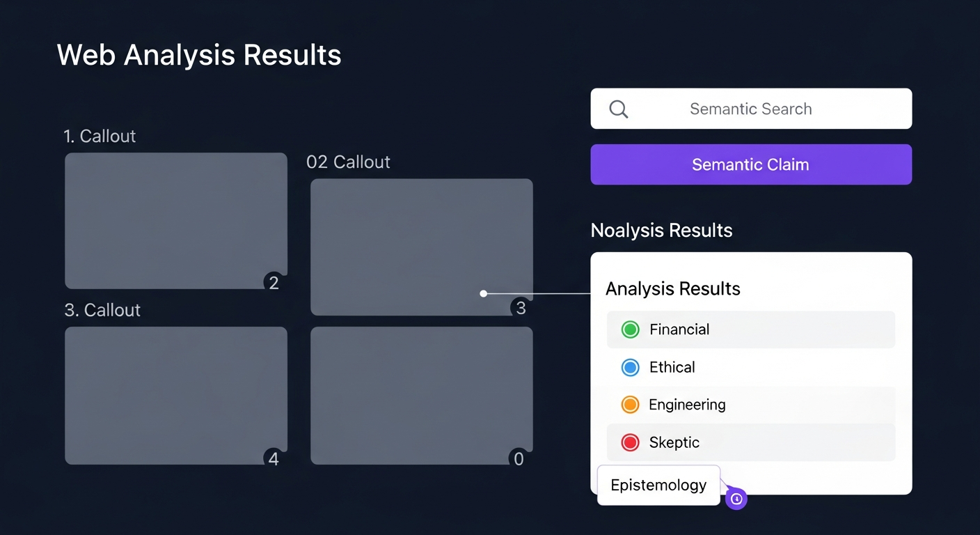The height and width of the screenshot is (535, 980).
Task: Click the number 2 badge on Callout 1
Action: (x=274, y=283)
